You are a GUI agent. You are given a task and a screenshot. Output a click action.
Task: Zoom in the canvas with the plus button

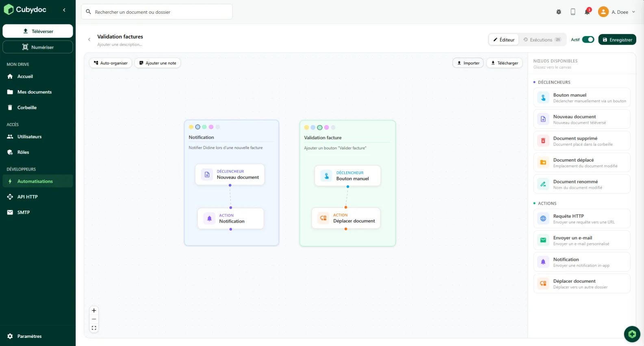(94, 311)
